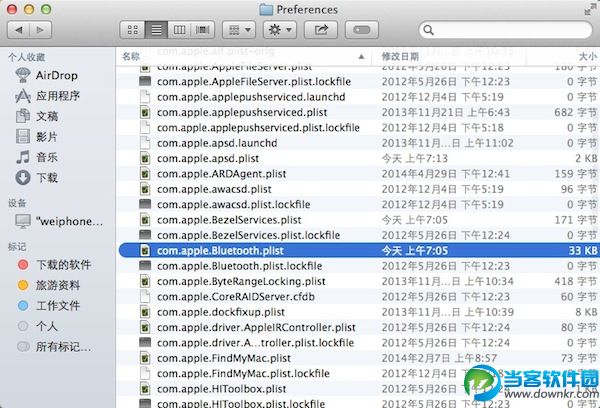Show 所有标记… in the sidebar
Screen dimensions: 600x408
pyautogui.click(x=54, y=347)
